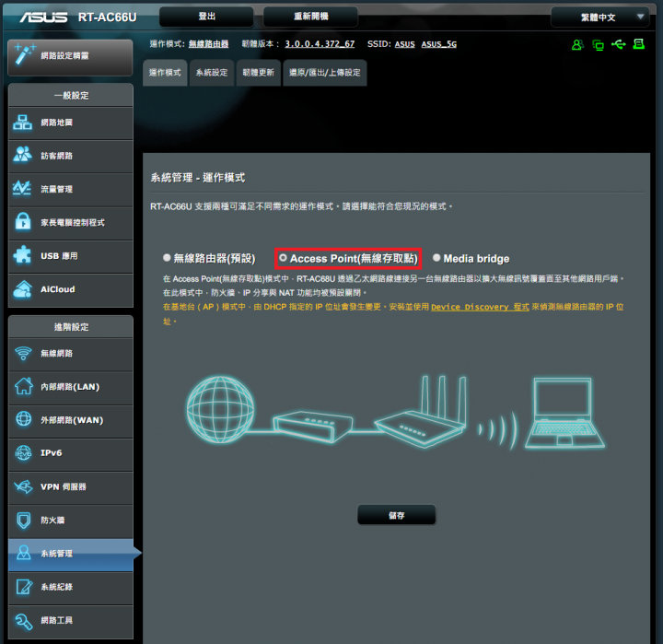Open the 家長電腦控制程式 menu item
The height and width of the screenshot is (644, 663).
[x=71, y=223]
